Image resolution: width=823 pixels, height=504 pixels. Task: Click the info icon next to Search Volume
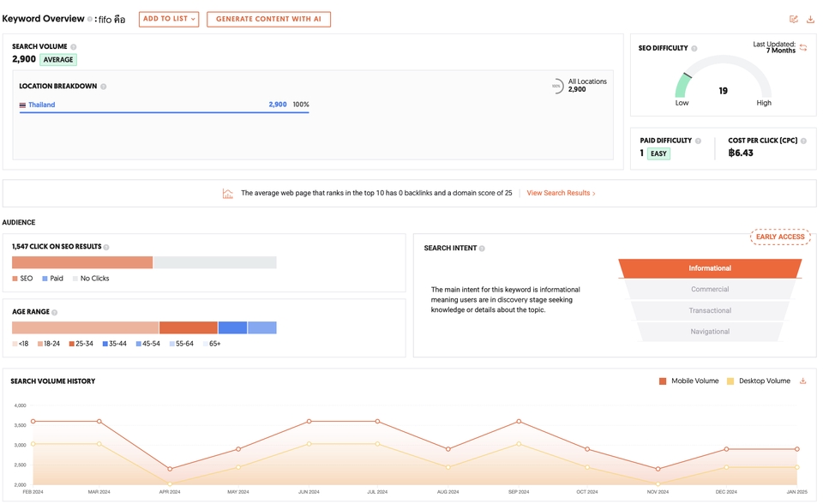coord(74,47)
